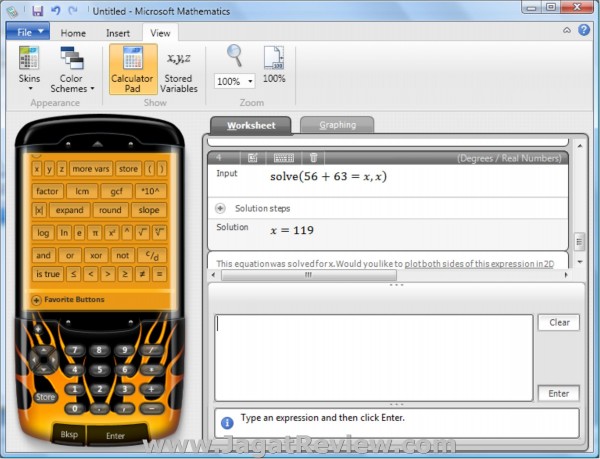Reset zoom with 100% page icon
This screenshot has height=459, width=600.
click(274, 64)
